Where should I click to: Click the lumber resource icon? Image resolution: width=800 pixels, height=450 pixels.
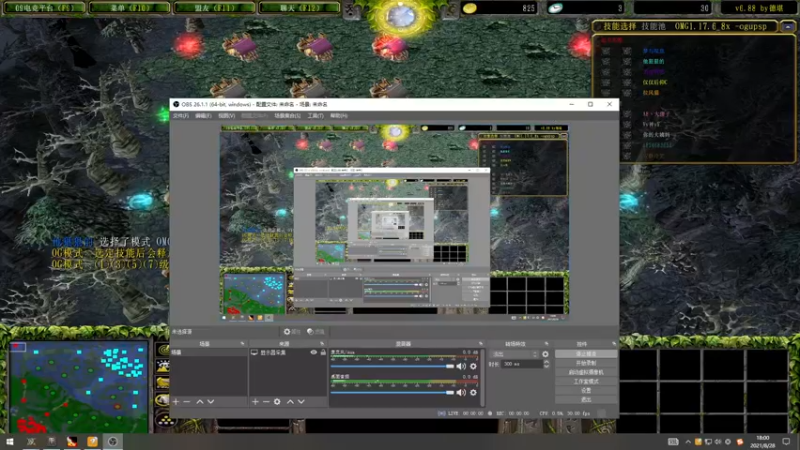click(555, 8)
